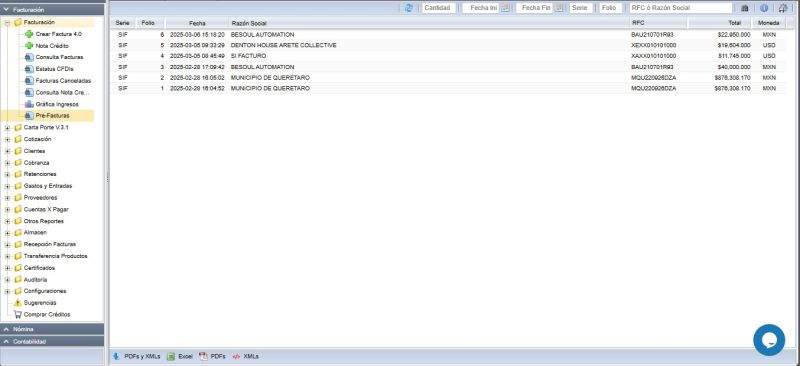Sort by the Total column header
Screen dimensions: 800x366
(x=720, y=23)
